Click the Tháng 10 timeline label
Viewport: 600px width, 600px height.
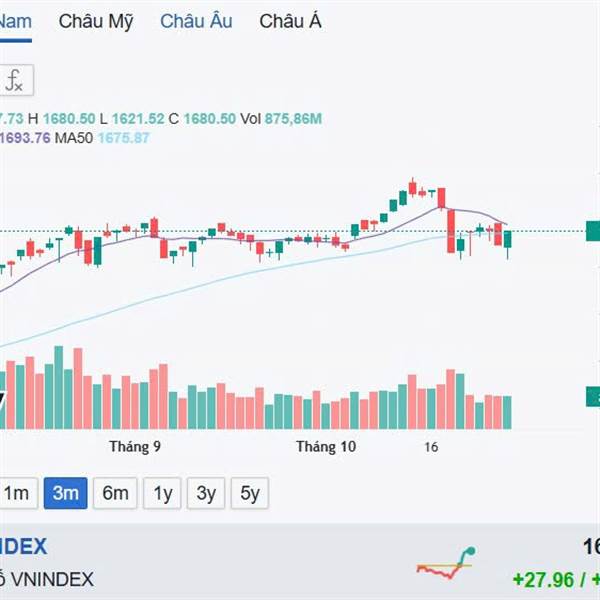click(x=326, y=447)
